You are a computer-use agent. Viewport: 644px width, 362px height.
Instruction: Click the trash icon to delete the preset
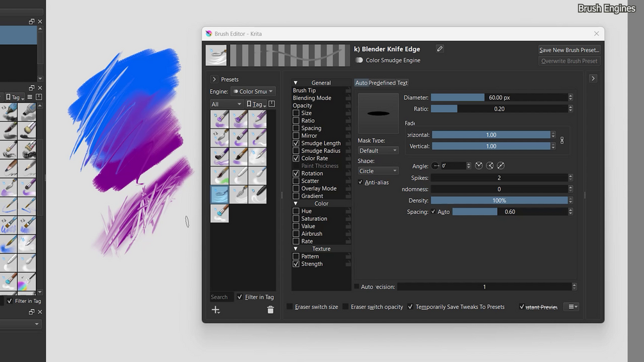point(270,310)
